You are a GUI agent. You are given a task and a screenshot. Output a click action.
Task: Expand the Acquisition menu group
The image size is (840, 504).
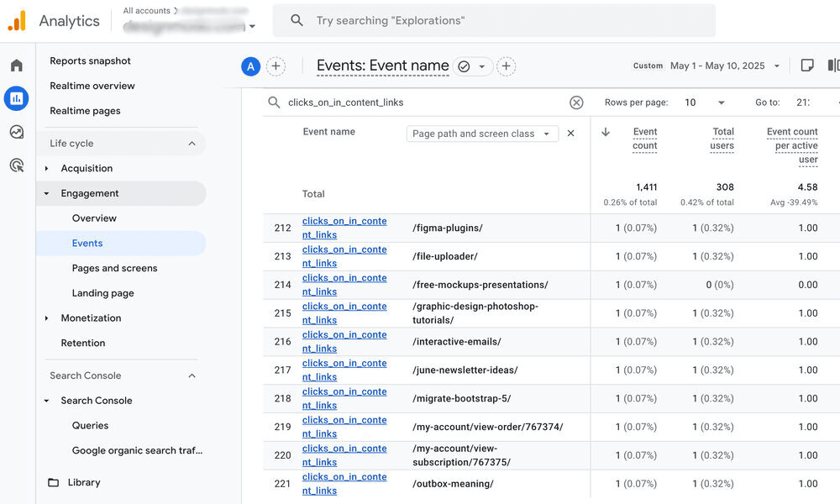(x=86, y=168)
